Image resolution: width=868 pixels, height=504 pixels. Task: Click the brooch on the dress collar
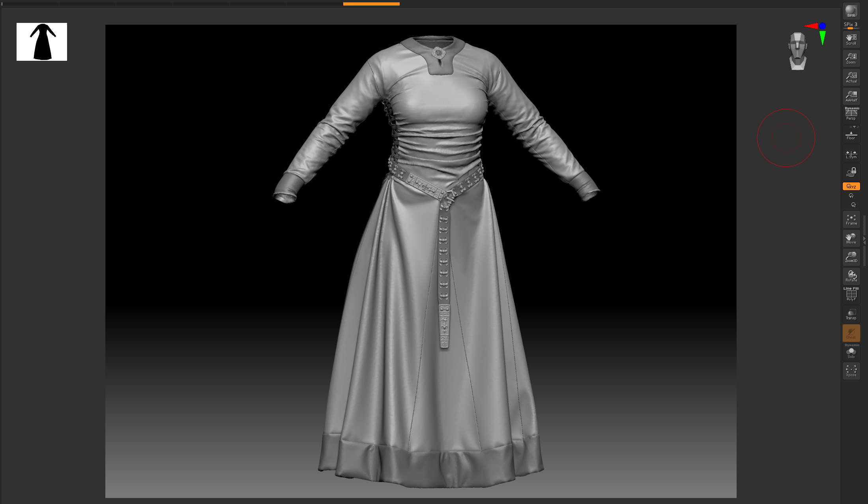click(438, 52)
